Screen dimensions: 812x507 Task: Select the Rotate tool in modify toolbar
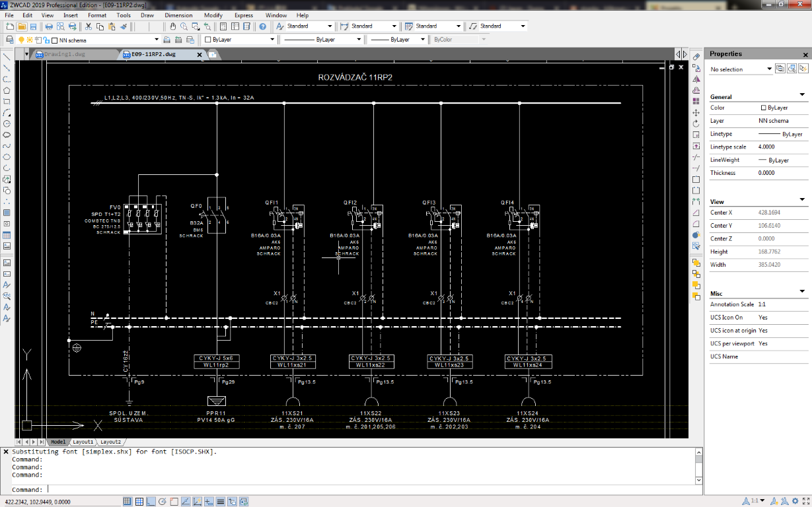696,124
